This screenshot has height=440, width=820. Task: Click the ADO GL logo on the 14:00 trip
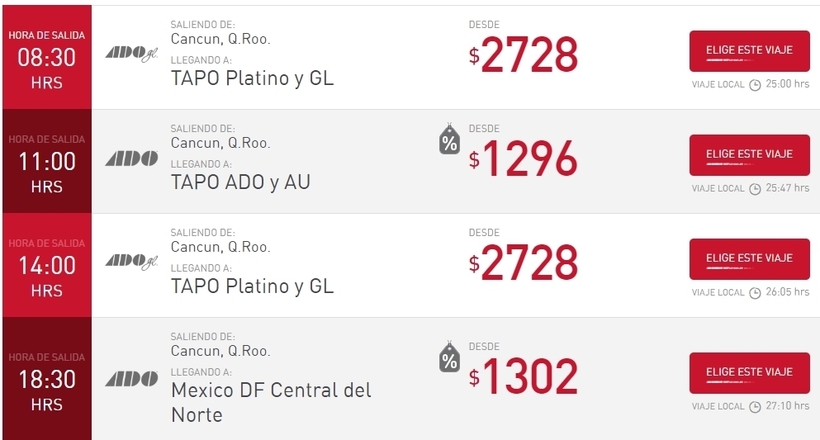pyautogui.click(x=132, y=262)
